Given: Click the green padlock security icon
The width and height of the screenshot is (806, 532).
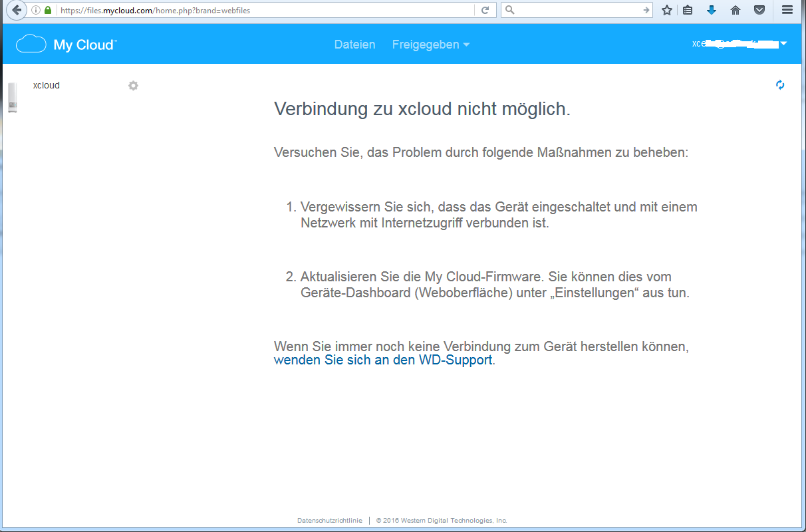Looking at the screenshot, I should pos(48,10).
